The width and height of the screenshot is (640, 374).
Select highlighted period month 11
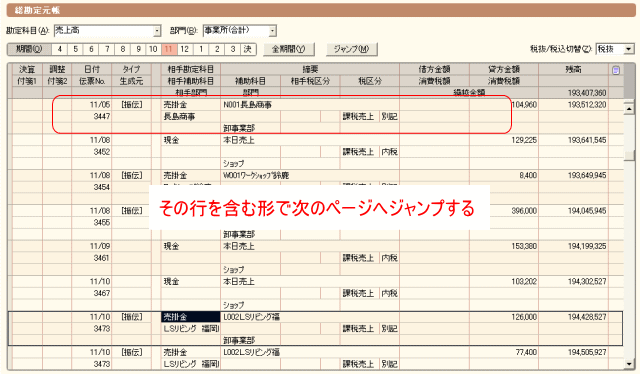pos(169,49)
